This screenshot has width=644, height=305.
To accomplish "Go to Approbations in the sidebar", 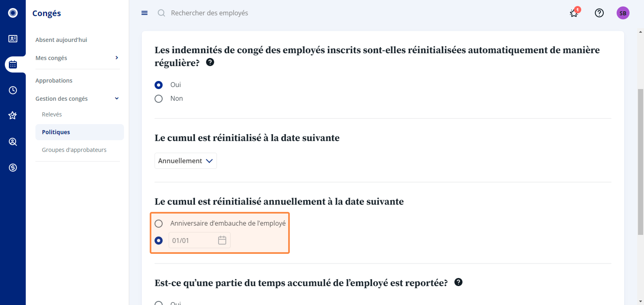I will point(54,81).
